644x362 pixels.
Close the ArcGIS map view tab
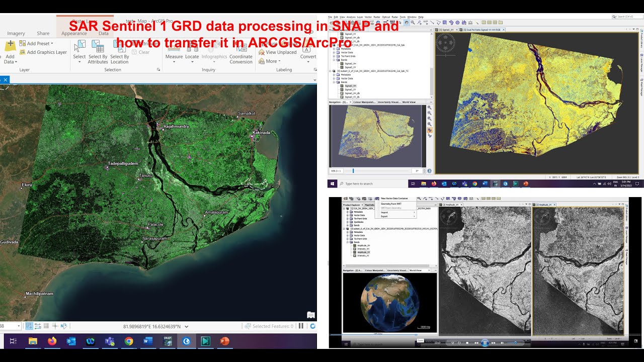5,79
